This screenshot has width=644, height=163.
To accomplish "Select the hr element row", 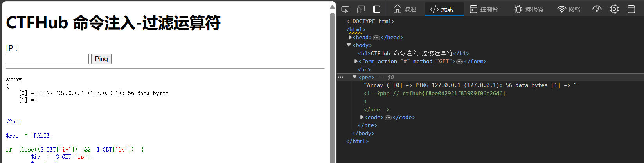I will click(364, 69).
